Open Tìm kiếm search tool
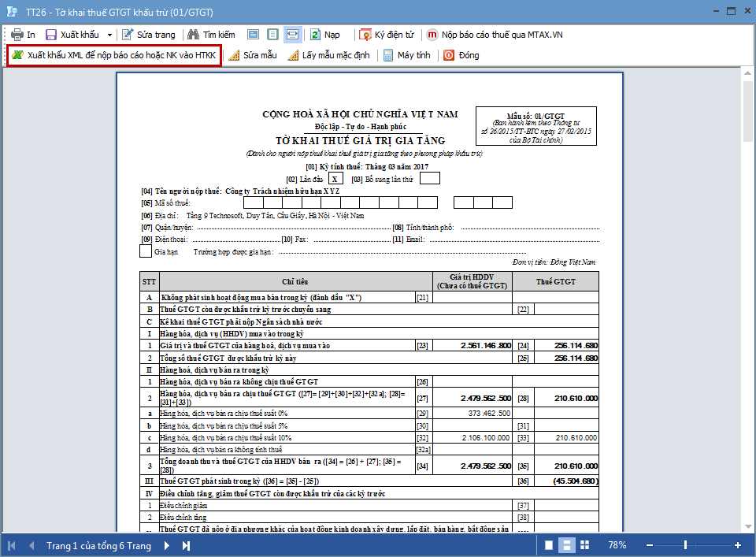 (211, 35)
